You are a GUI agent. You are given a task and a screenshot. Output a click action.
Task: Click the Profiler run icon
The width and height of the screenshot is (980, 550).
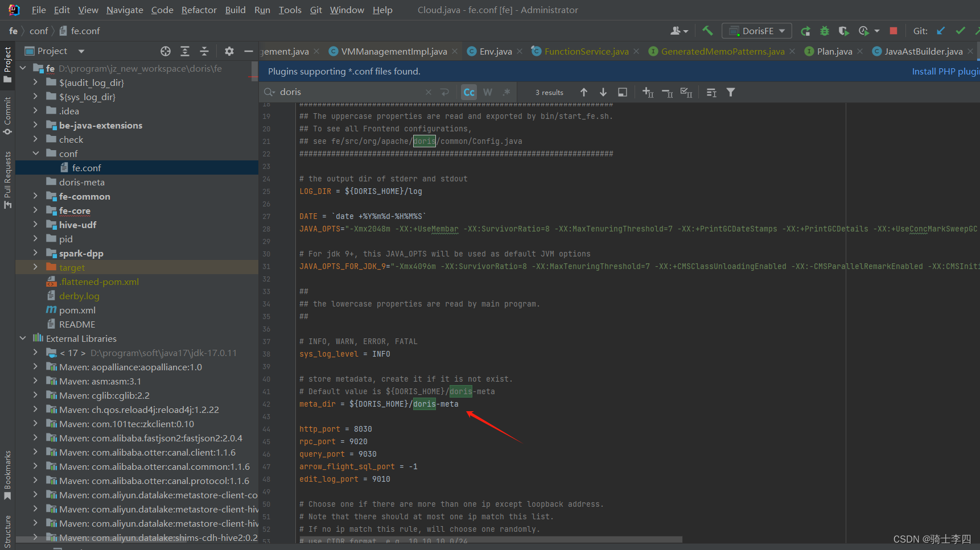(x=864, y=31)
